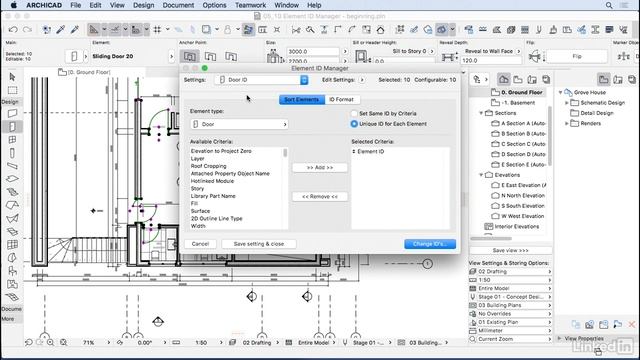Collapse the Elevations folder in the Navigator
640x360 pixels.
481,175
